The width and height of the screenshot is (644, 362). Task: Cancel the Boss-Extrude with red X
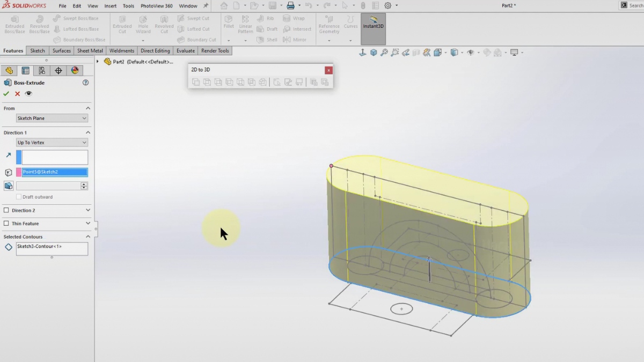pos(17,93)
